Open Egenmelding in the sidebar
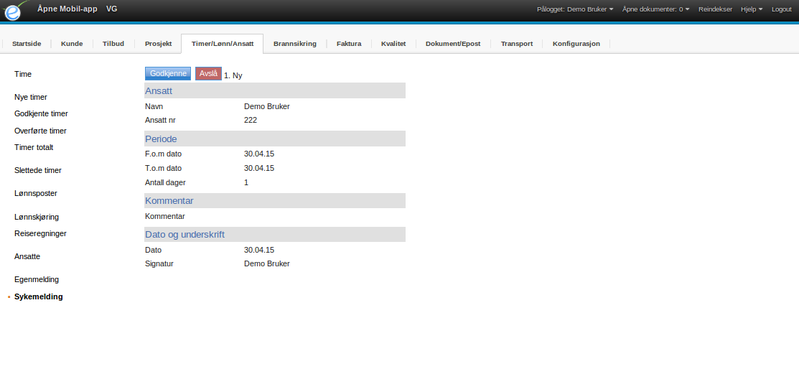 (x=36, y=279)
